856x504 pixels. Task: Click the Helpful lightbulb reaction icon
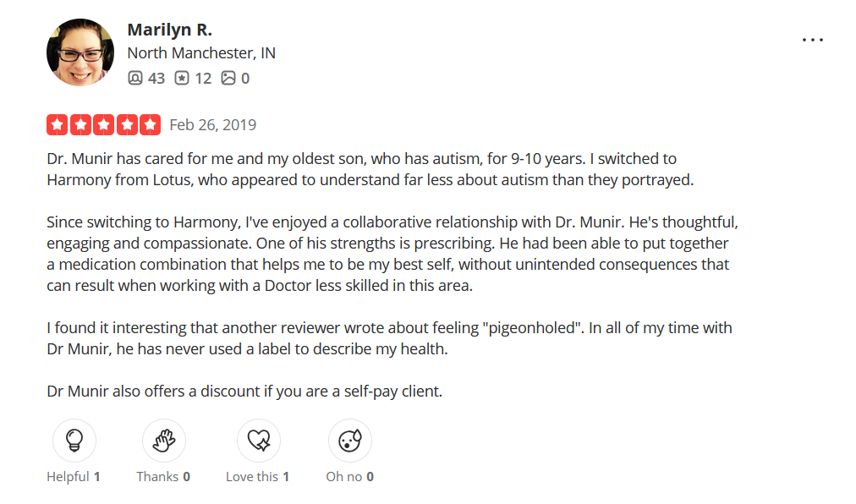pyautogui.click(x=74, y=441)
